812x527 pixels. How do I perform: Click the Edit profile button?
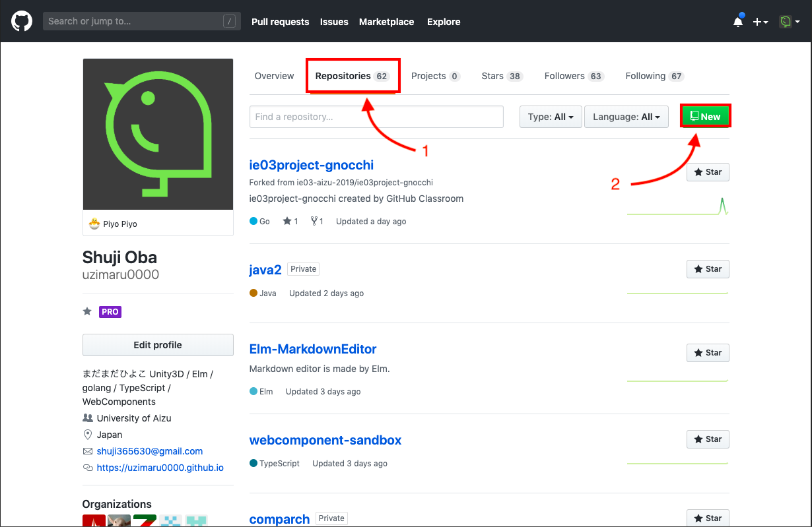click(158, 345)
